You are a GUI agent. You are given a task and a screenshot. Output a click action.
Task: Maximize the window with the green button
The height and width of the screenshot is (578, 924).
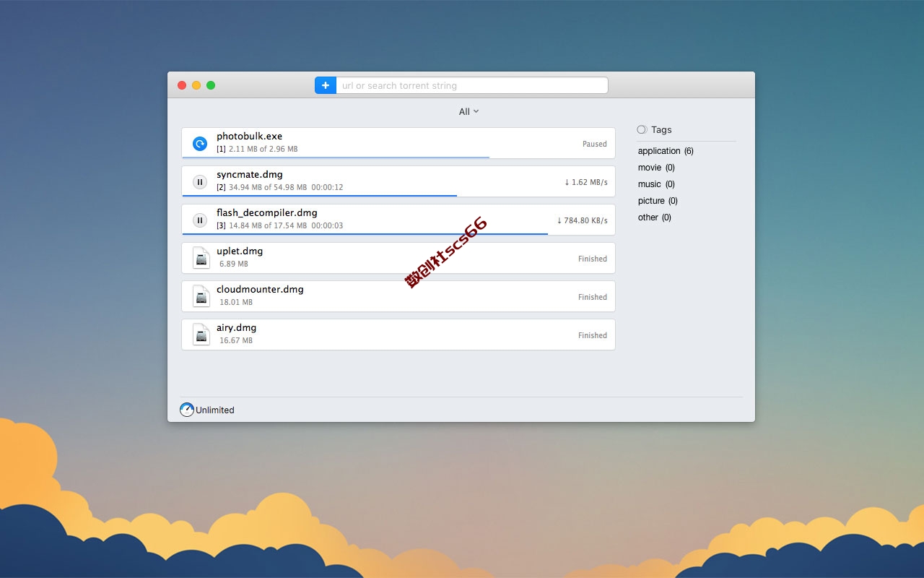coord(211,85)
